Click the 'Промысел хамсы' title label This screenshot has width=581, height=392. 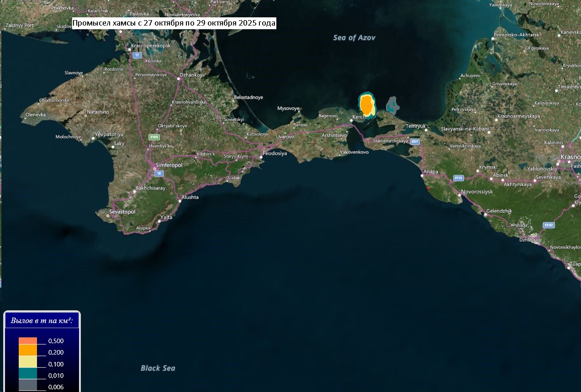tap(174, 23)
